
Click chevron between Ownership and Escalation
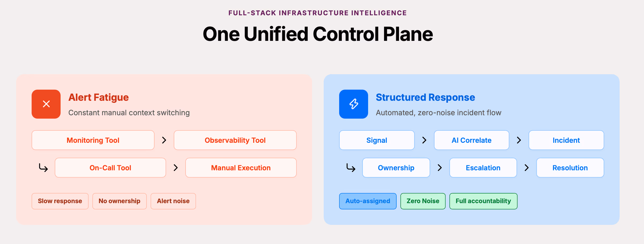(x=440, y=168)
